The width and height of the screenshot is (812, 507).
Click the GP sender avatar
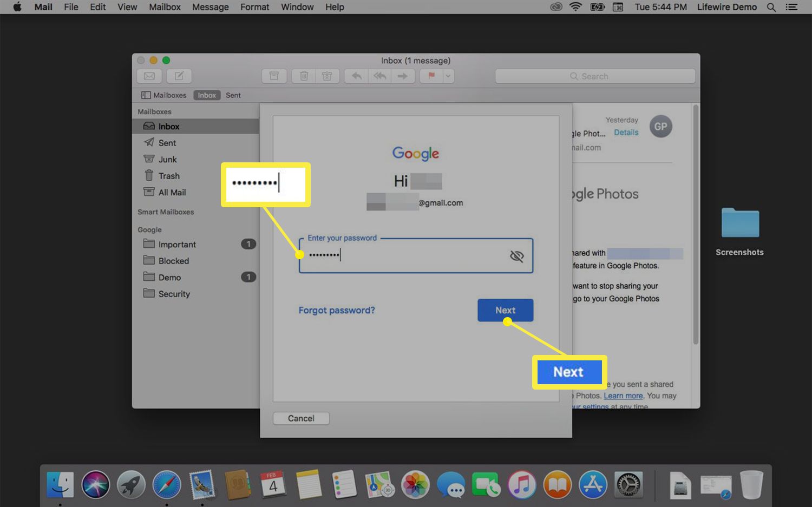[660, 127]
